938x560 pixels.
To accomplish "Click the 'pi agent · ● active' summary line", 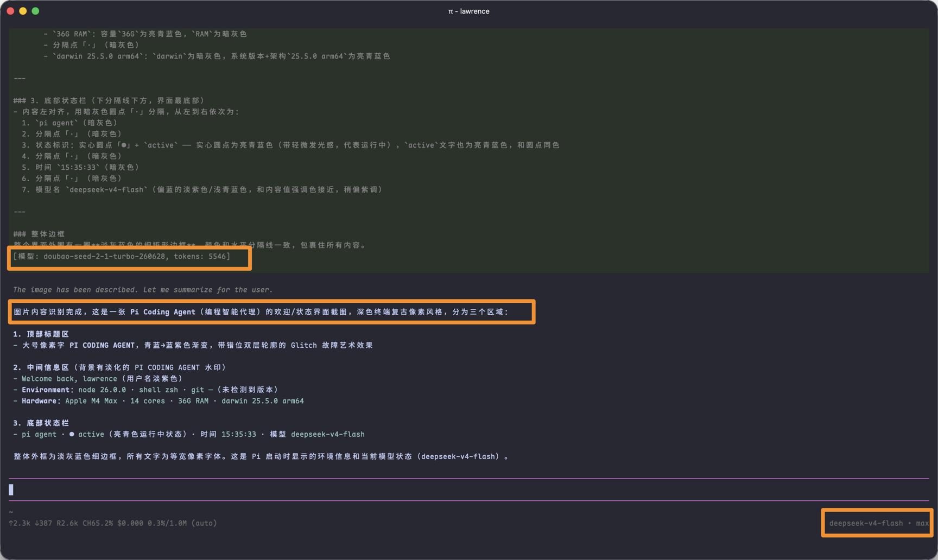I will [x=189, y=434].
